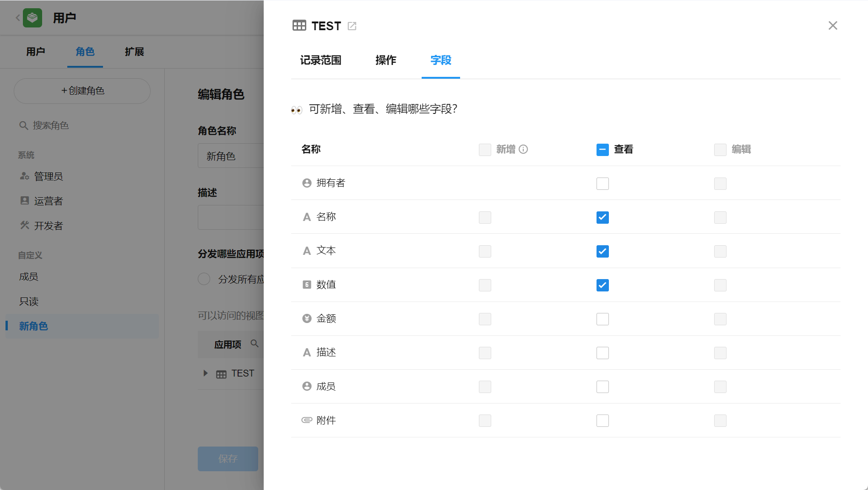868x490 pixels.
Task: Click the back arrow beside the app logo
Action: coord(17,18)
